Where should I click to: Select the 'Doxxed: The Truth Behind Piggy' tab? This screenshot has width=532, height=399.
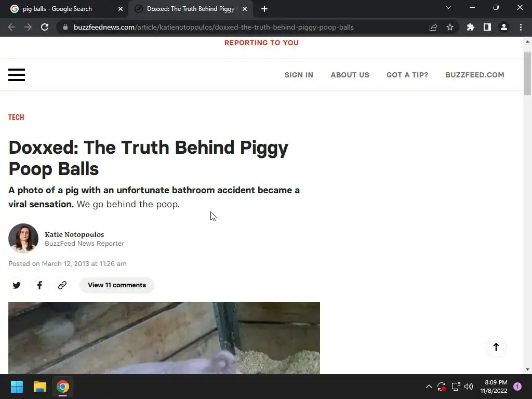(x=190, y=9)
